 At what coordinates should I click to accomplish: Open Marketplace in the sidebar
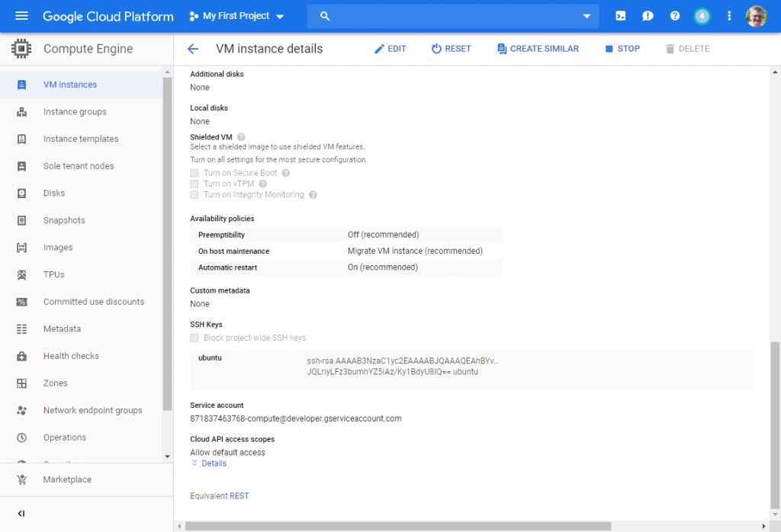pos(67,479)
